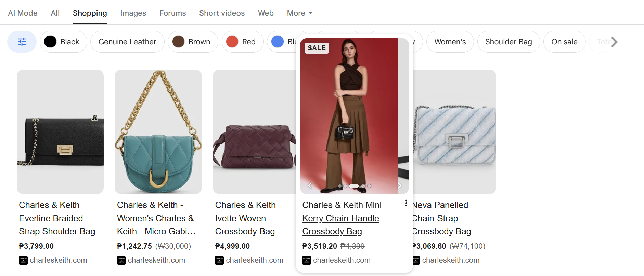Screen dimensions: 644x276
Task: Open Charles & Keith Mini Kerry Crossbody link
Action: (341, 218)
